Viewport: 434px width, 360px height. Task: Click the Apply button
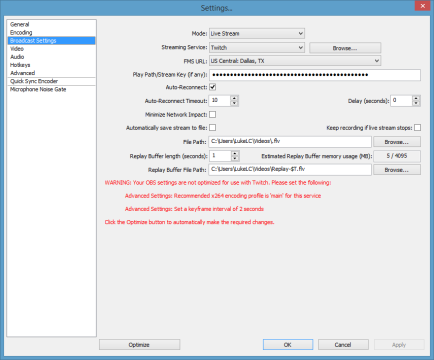(x=399, y=345)
